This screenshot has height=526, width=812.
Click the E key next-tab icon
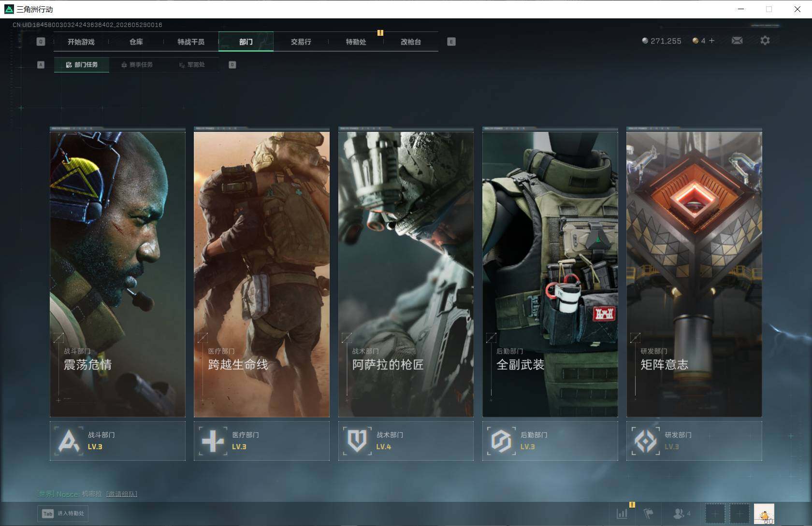point(451,42)
